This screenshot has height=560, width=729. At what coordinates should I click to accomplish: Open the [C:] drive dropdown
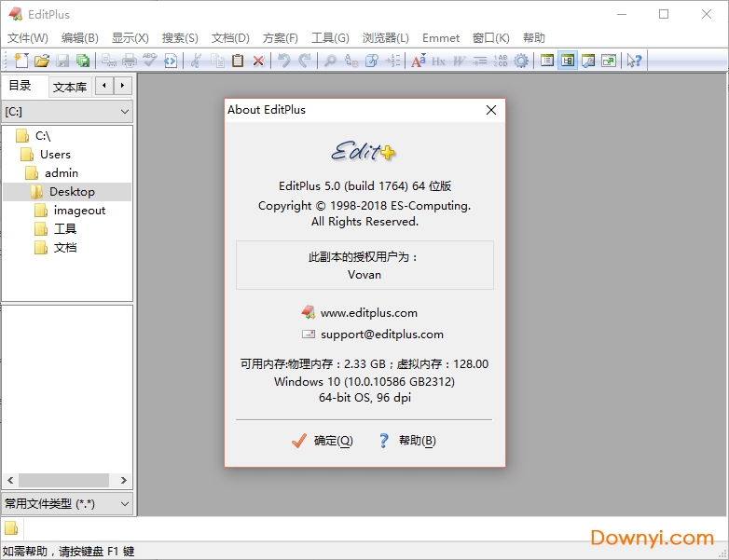tap(67, 112)
